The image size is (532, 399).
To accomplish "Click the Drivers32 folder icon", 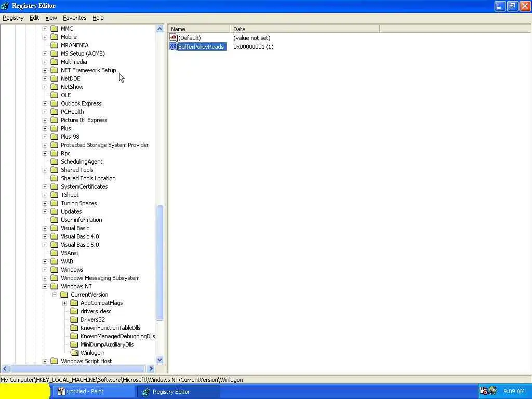I will 74,320.
